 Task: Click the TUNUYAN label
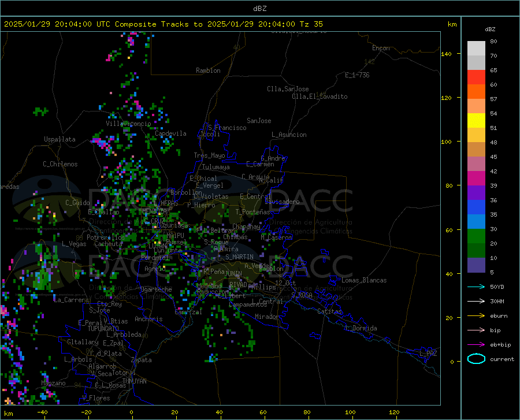pos(134,381)
